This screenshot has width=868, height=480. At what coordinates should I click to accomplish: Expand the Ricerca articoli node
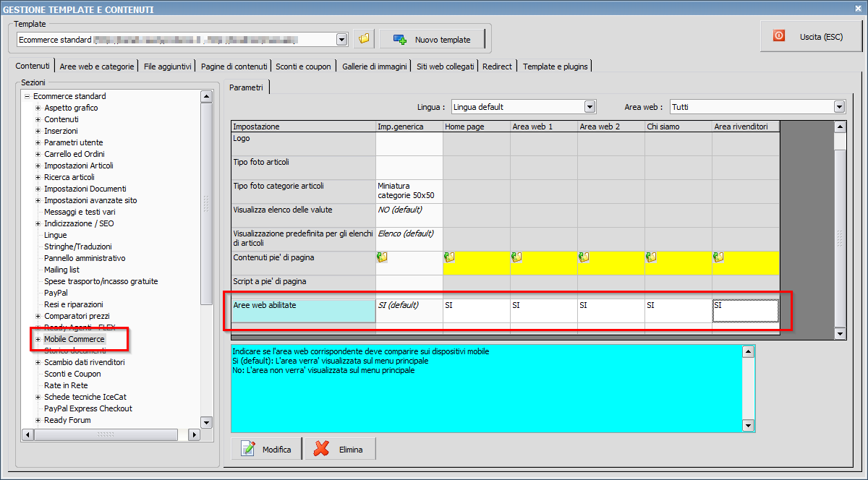[x=38, y=177]
